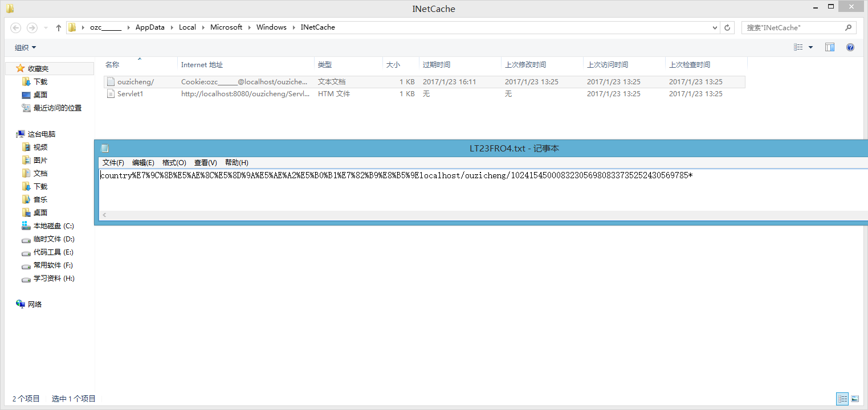Go up one folder level arrow

(x=58, y=27)
